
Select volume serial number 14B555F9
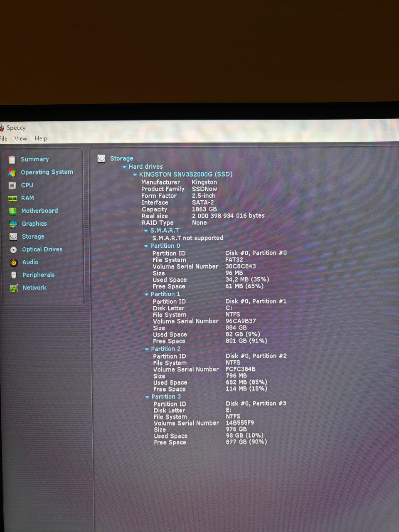click(x=240, y=423)
